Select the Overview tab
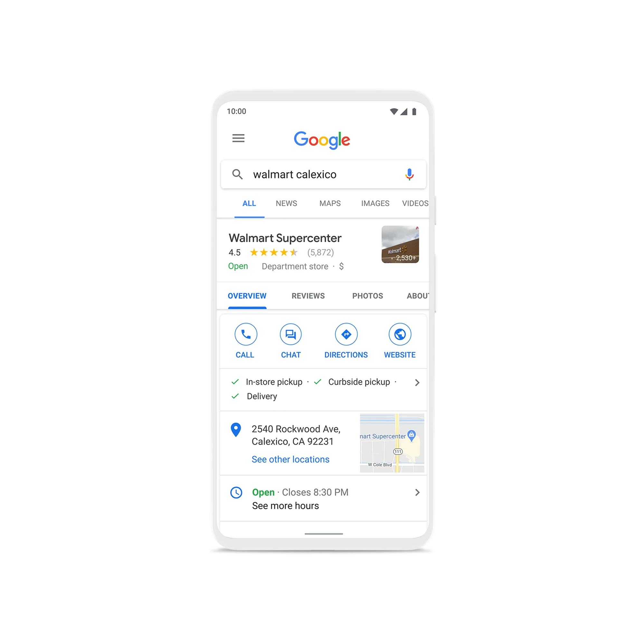The image size is (644, 644). (246, 296)
